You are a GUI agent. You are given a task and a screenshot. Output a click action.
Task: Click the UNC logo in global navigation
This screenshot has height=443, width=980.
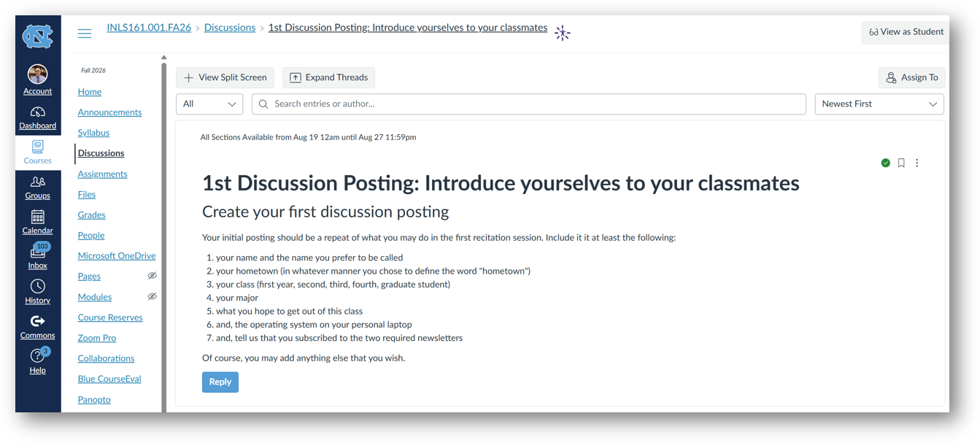[37, 36]
